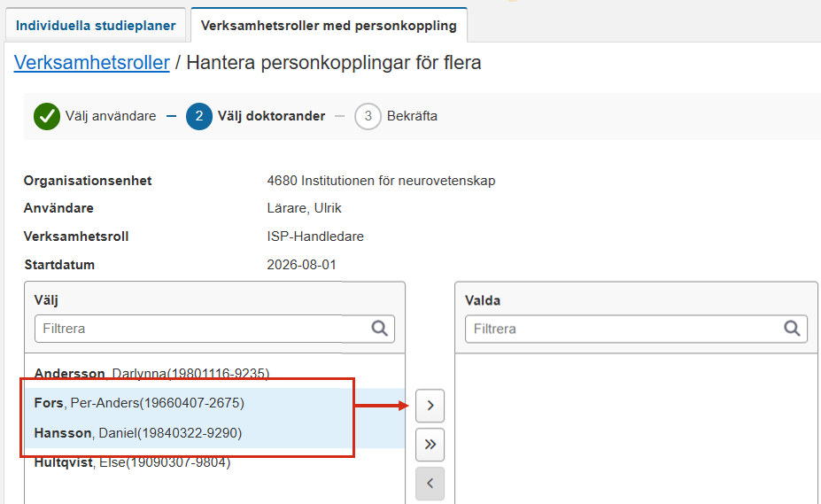Viewport: 821px width, 504px height.
Task: Click the organisation value 4680 Institutionen för neurovetenskap
Action: point(381,181)
